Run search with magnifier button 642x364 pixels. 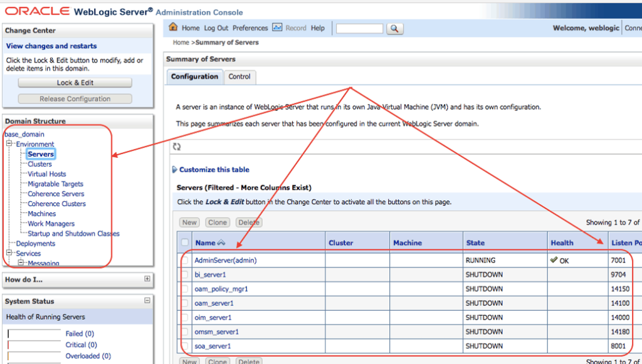pos(395,29)
